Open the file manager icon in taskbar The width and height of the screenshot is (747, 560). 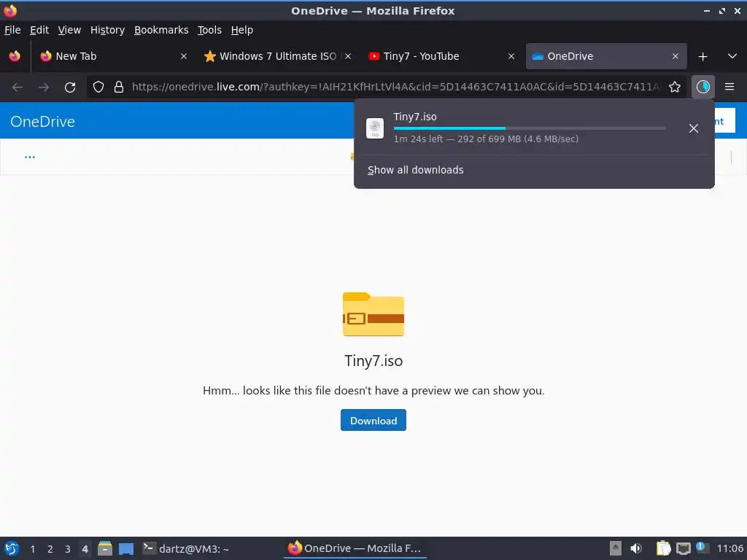(105, 548)
